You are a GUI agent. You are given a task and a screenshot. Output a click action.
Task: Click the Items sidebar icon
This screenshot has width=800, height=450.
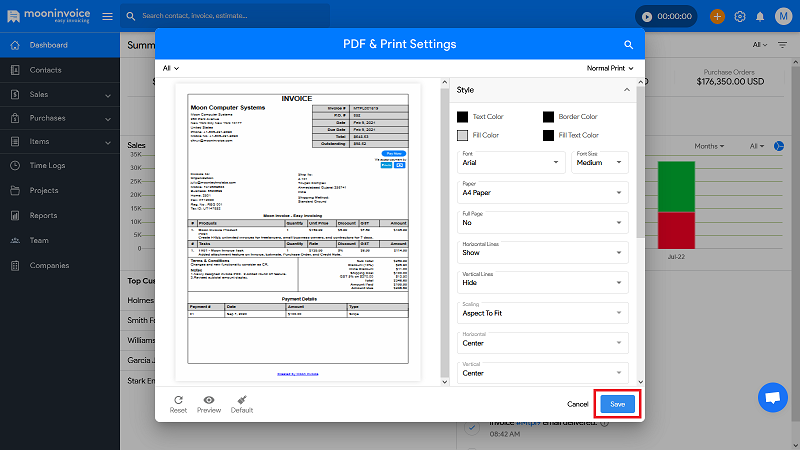tap(15, 141)
